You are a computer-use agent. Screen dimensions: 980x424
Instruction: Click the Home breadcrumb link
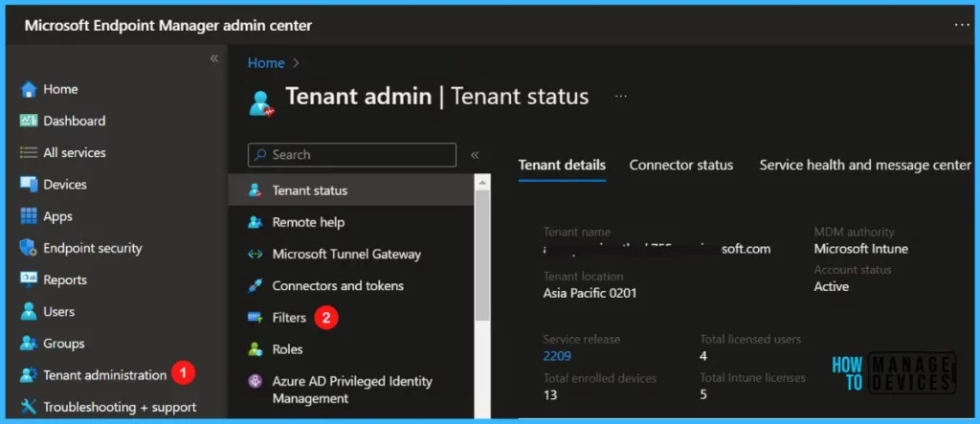(x=266, y=63)
